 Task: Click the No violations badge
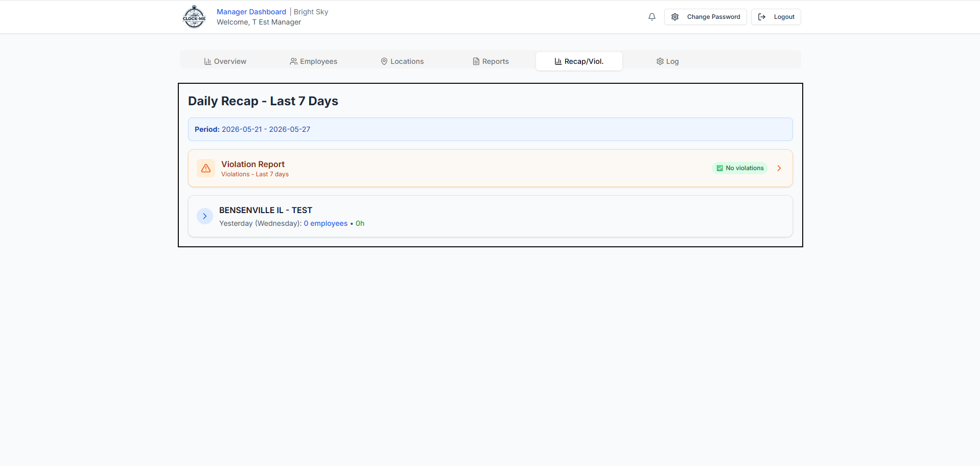point(739,168)
